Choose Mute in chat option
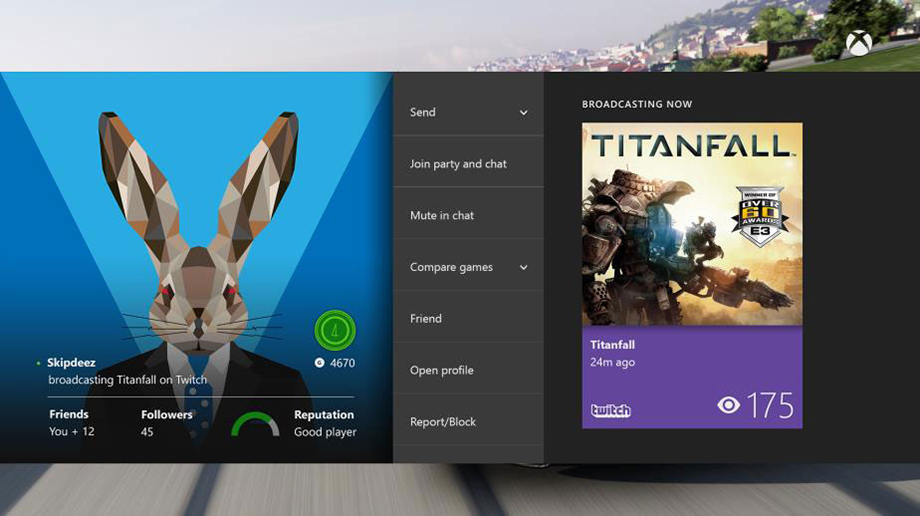The width and height of the screenshot is (920, 516). pyautogui.click(x=442, y=215)
